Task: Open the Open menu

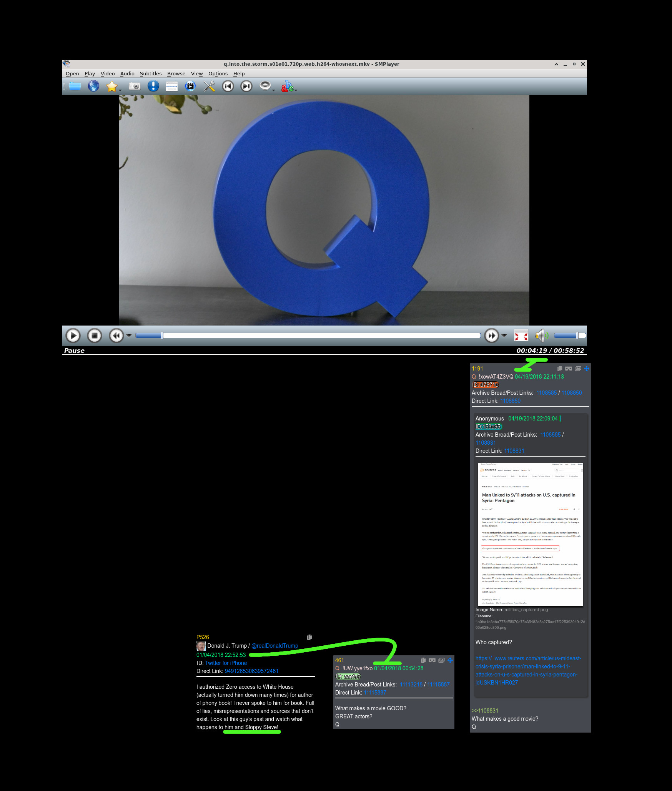Action: point(72,73)
